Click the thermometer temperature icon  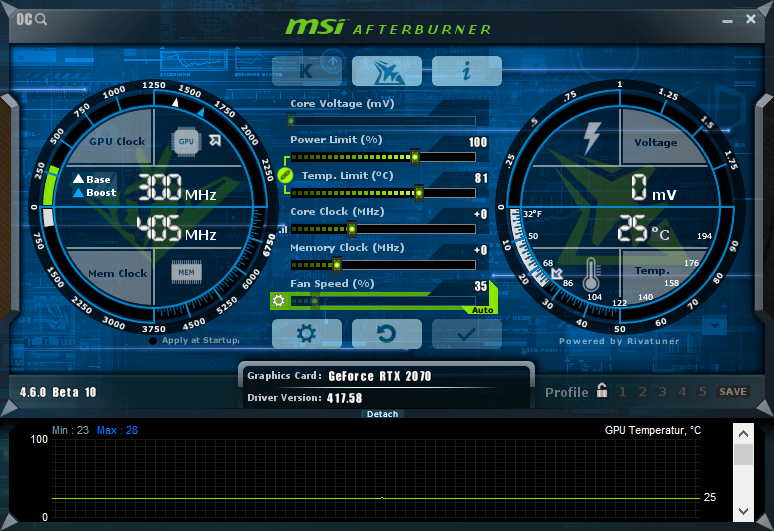(x=591, y=274)
